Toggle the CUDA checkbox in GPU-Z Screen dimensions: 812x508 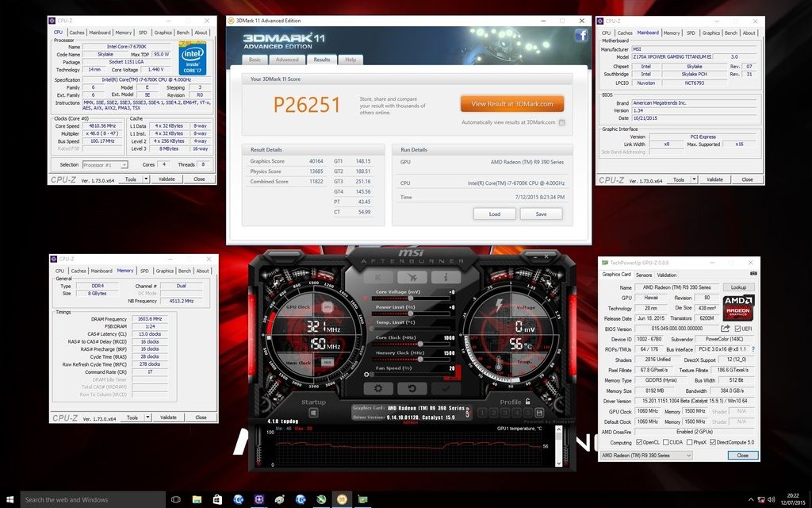pos(665,442)
